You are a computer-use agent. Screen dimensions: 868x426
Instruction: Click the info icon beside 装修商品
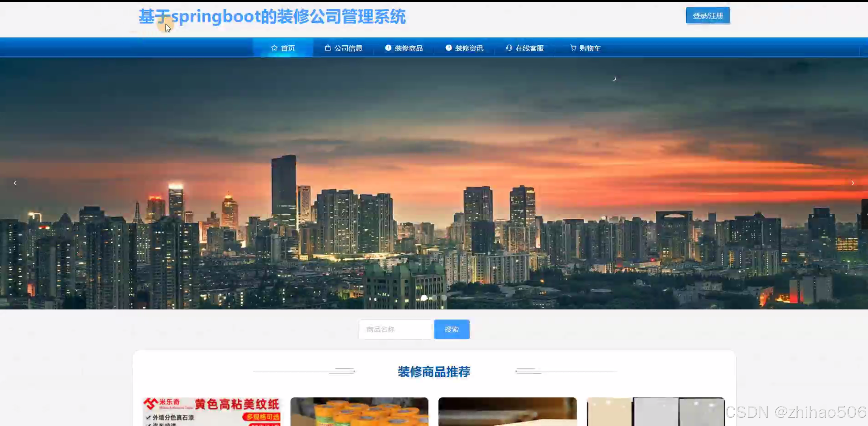click(388, 48)
